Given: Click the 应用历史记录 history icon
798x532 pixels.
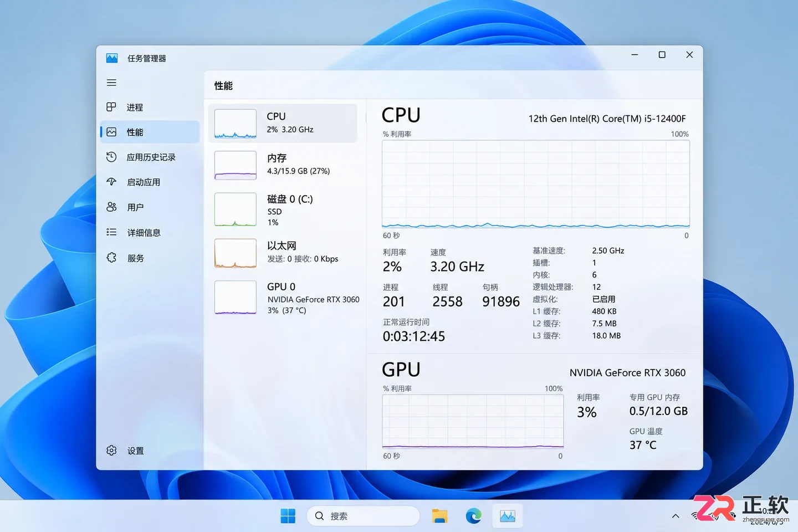Looking at the screenshot, I should click(x=111, y=157).
